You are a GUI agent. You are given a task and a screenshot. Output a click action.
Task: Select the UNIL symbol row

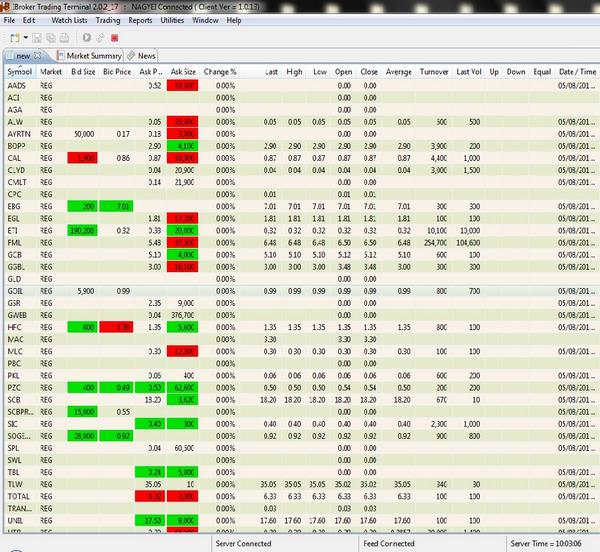(x=302, y=521)
